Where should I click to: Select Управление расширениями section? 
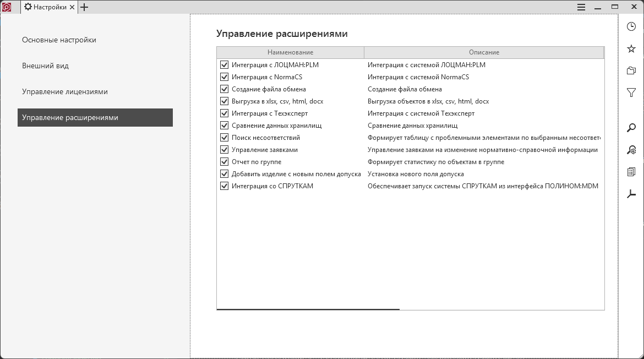coord(95,117)
